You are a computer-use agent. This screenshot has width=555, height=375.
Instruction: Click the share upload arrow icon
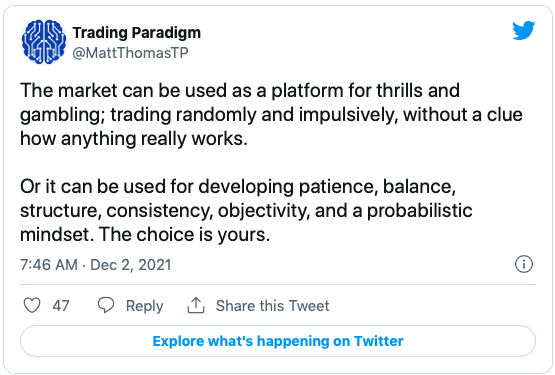[196, 305]
